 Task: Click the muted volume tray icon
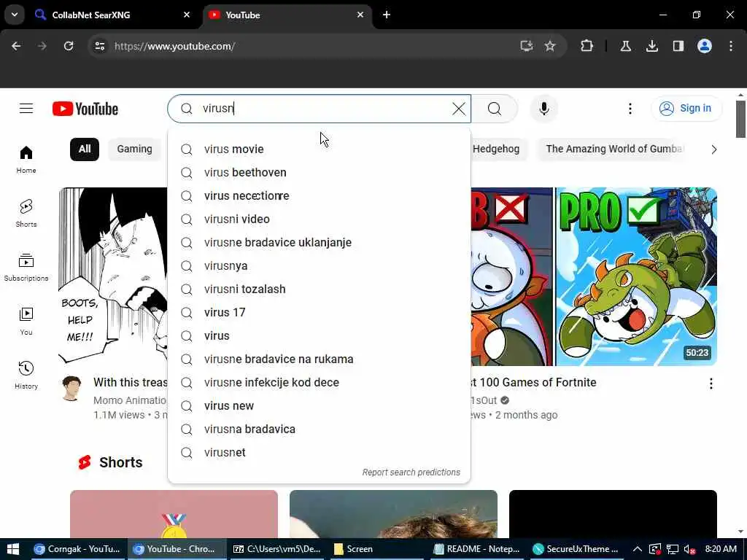pos(689,549)
